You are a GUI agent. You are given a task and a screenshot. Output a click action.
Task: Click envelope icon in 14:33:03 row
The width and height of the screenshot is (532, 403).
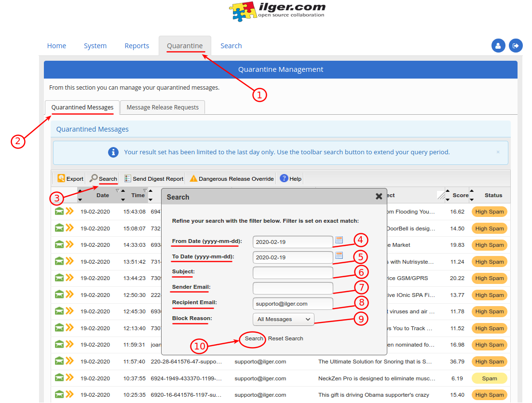point(59,244)
